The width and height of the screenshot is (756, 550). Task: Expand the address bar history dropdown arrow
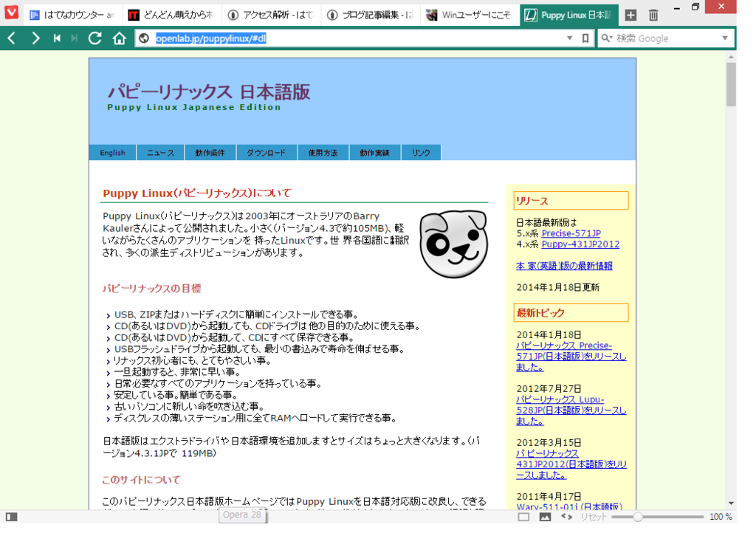[569, 38]
